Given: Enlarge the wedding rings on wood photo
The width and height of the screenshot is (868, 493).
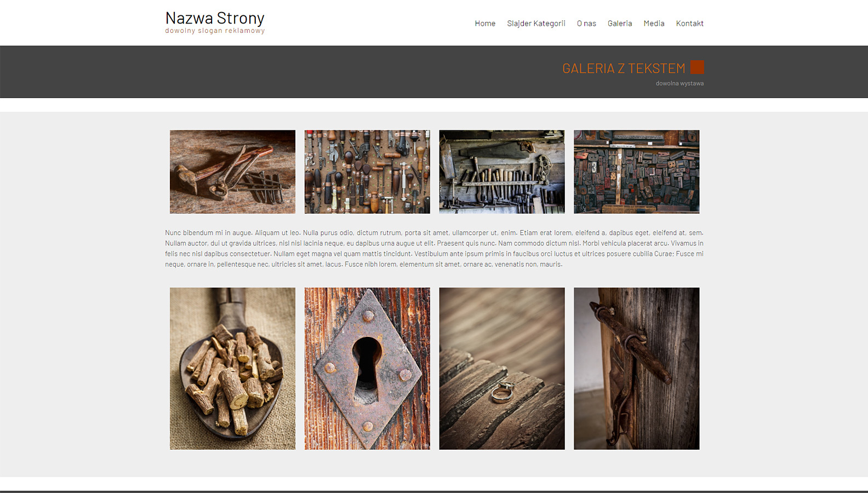Looking at the screenshot, I should [x=502, y=368].
